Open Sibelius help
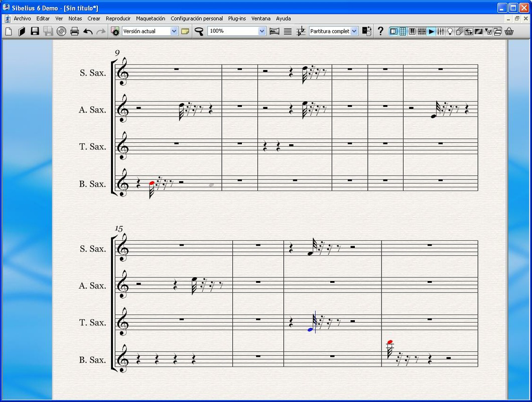 click(x=380, y=31)
